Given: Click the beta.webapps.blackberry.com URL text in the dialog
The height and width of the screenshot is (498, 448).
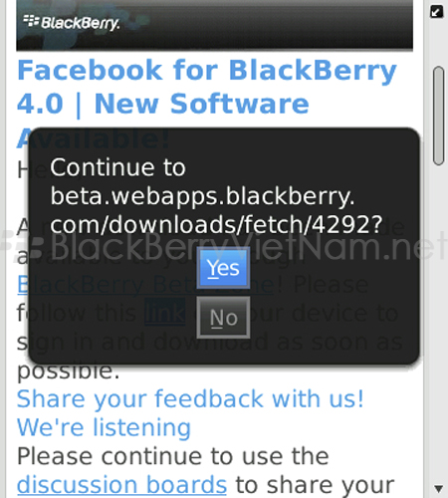Looking at the screenshot, I should pyautogui.click(x=216, y=210).
